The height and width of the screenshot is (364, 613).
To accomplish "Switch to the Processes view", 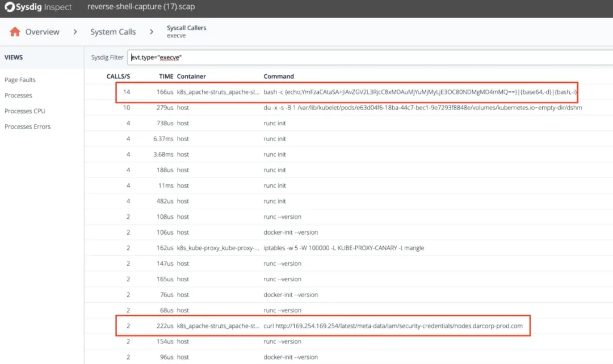I will (18, 95).
